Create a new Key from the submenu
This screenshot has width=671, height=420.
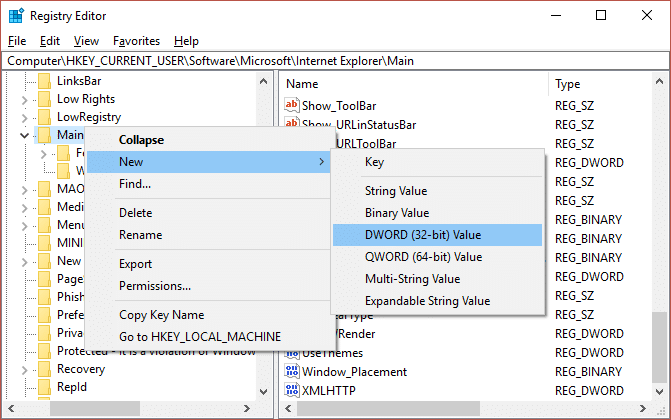click(437, 162)
